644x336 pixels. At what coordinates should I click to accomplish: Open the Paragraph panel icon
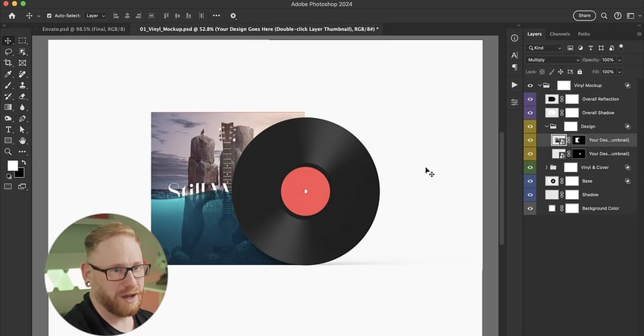click(514, 67)
